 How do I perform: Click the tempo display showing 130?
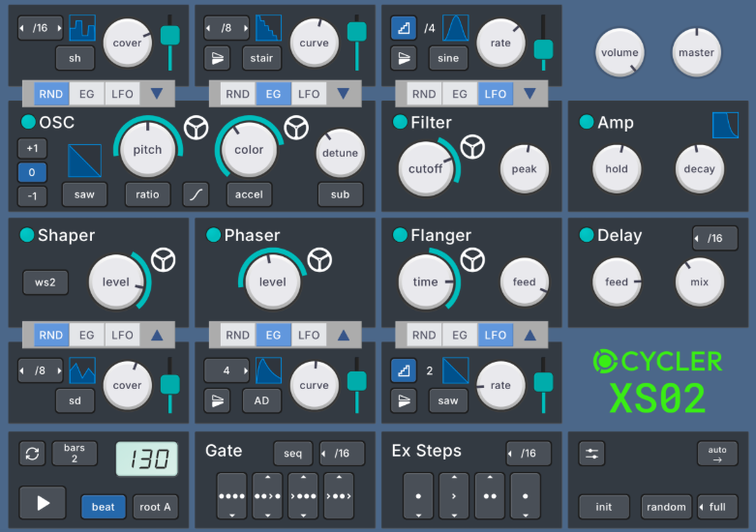tap(147, 457)
